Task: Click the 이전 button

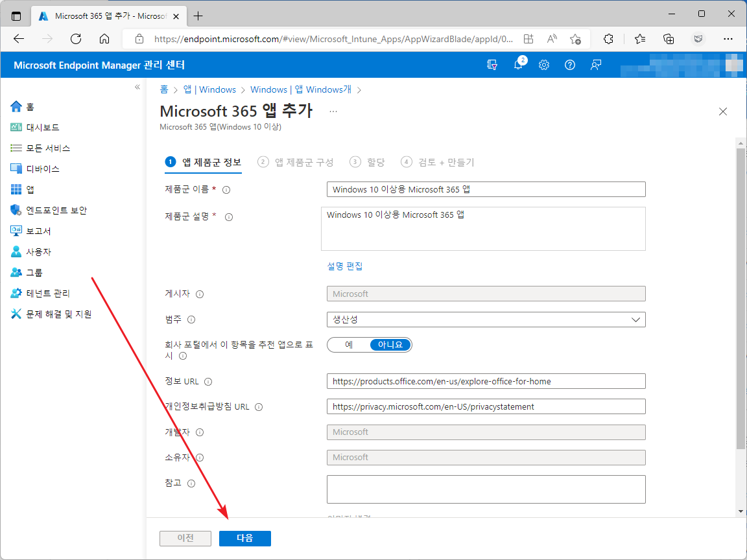Action: tap(185, 538)
